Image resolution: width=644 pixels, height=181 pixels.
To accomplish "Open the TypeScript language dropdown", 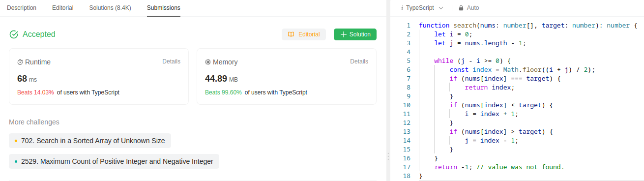I will tap(422, 8).
